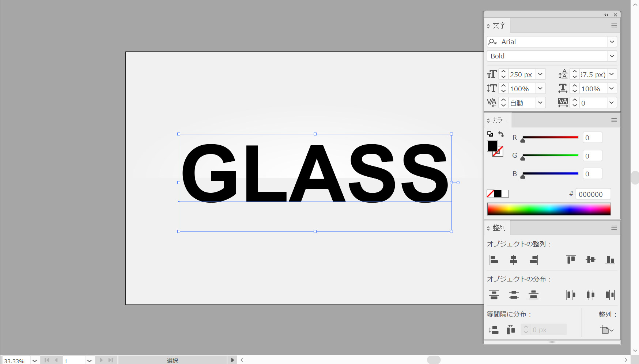The image size is (639, 364).
Task: Click vertical align top icon
Action: point(571,260)
